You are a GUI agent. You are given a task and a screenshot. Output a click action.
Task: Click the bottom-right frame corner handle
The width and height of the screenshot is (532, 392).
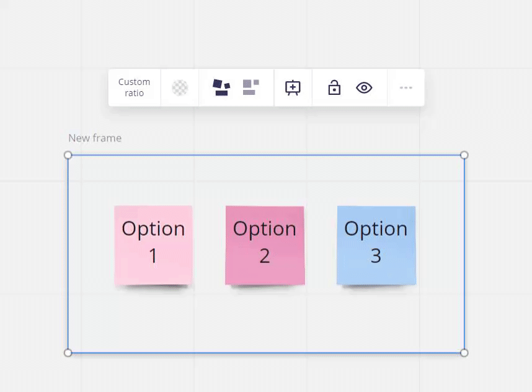(x=464, y=352)
